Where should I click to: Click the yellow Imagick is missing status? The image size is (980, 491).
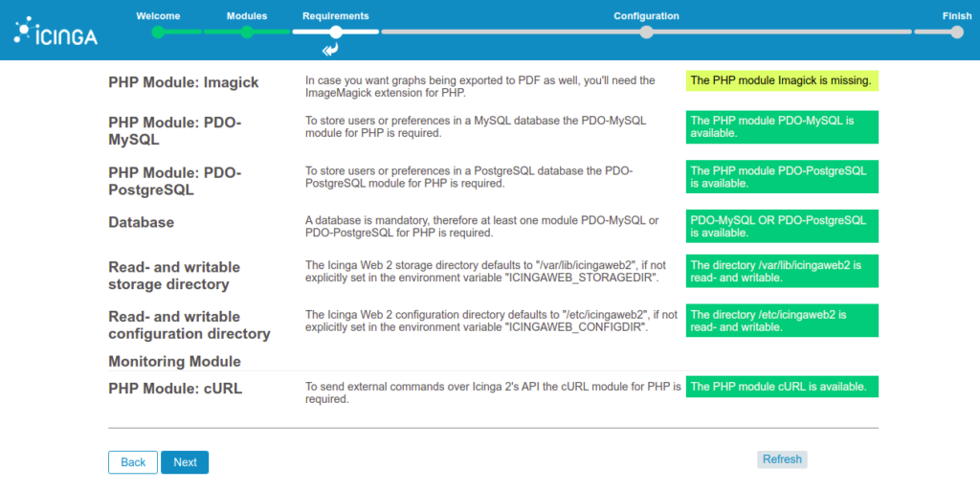coord(782,80)
